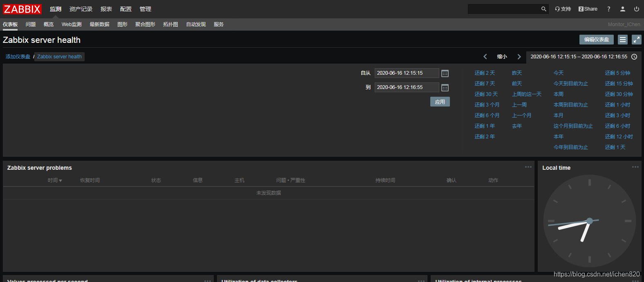Select Last 30 days range
The width and height of the screenshot is (644, 282).
(486, 94)
